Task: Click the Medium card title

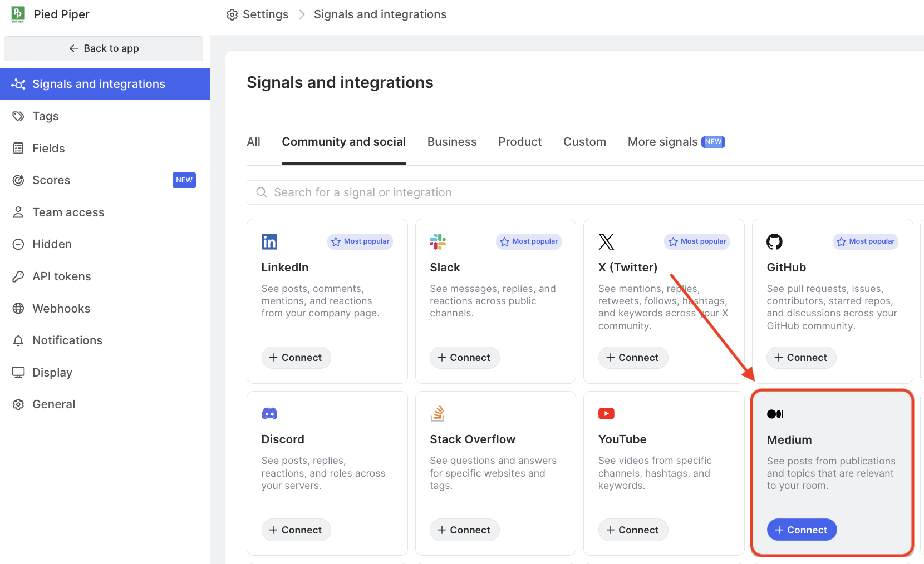Action: click(x=789, y=440)
